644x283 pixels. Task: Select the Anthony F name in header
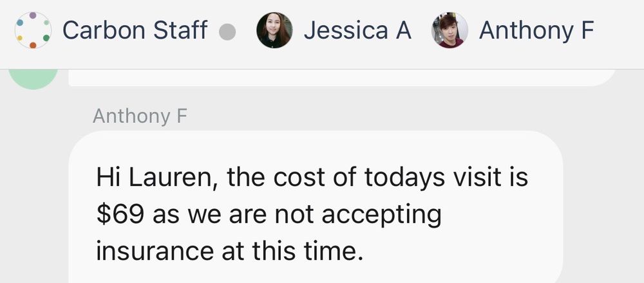(536, 30)
